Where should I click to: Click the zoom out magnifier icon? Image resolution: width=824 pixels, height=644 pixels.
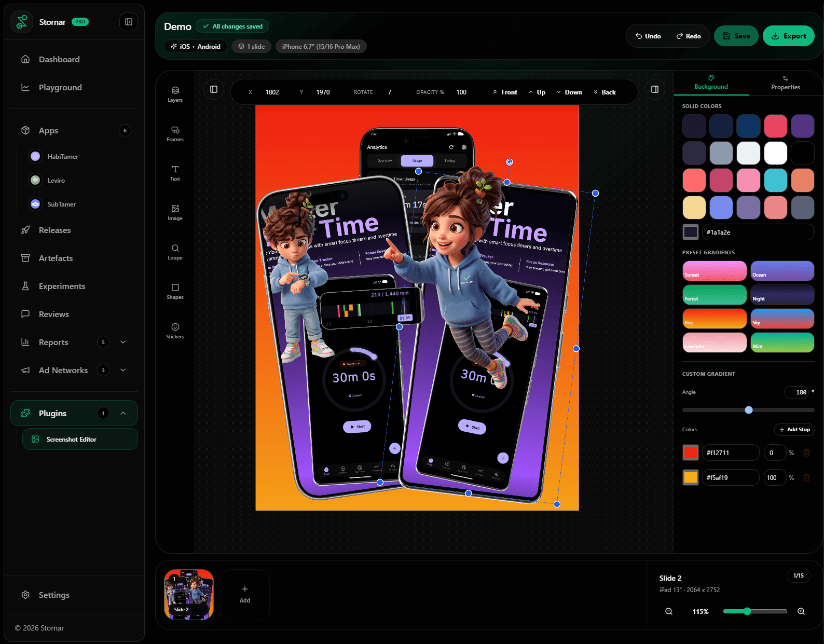click(669, 611)
